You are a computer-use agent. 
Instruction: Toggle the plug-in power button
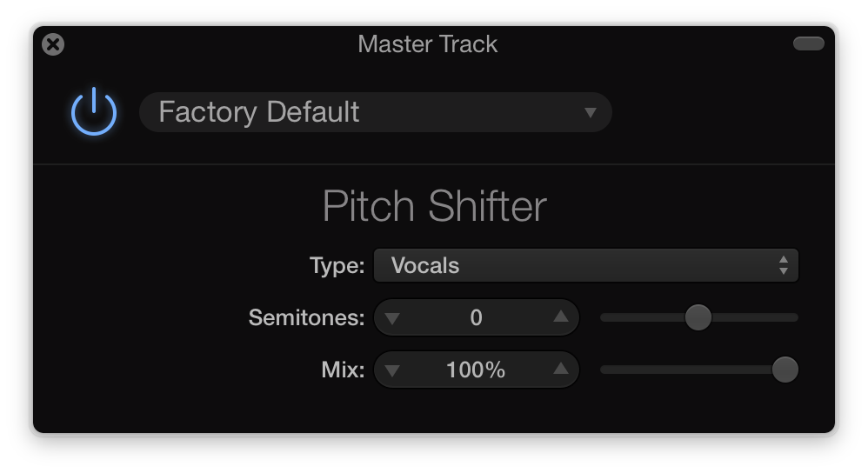tap(94, 112)
